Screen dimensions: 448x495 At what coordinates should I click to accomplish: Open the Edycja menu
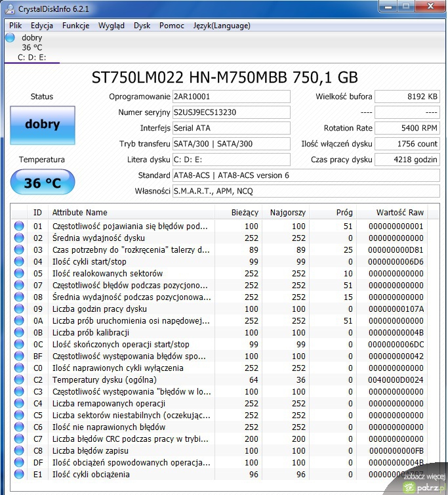click(42, 26)
